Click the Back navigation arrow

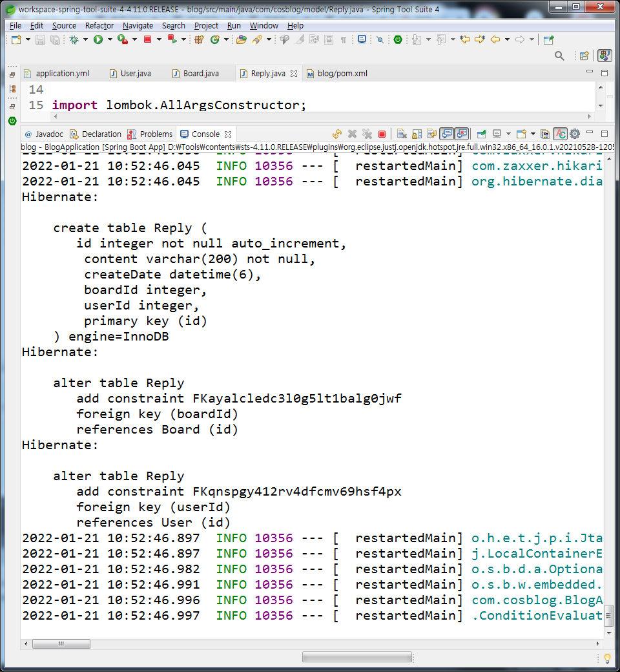coord(495,40)
